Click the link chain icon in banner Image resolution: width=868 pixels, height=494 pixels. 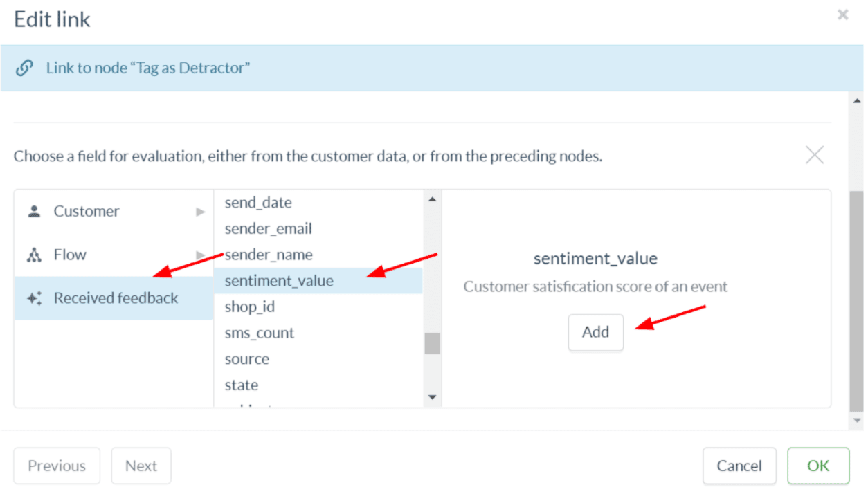tap(24, 68)
